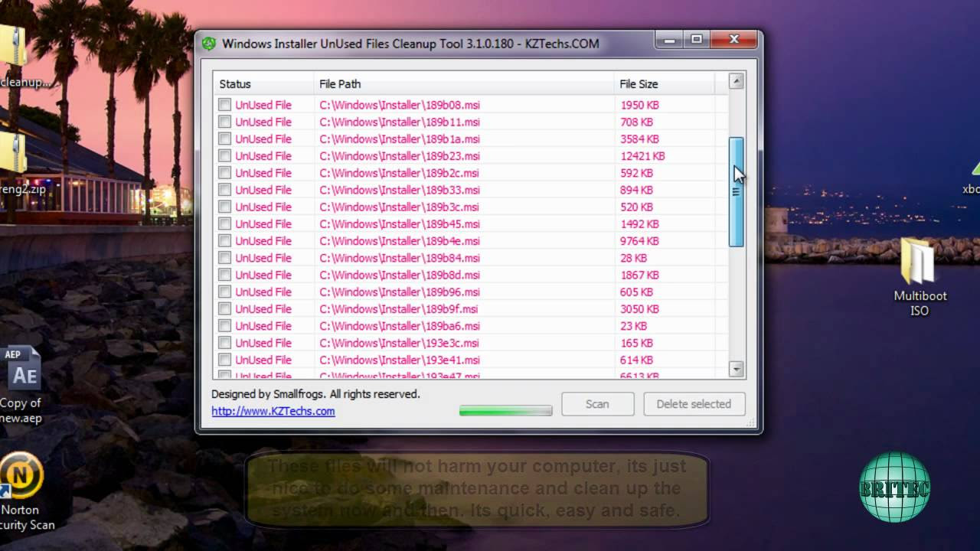Image resolution: width=980 pixels, height=551 pixels.
Task: Click the green app icon in title bar
Action: (x=208, y=44)
